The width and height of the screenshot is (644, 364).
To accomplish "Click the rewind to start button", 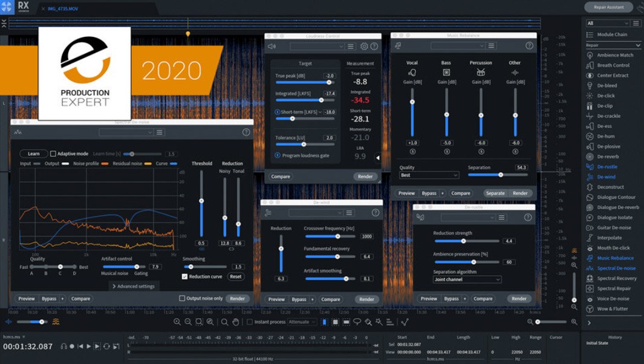I will [80, 346].
